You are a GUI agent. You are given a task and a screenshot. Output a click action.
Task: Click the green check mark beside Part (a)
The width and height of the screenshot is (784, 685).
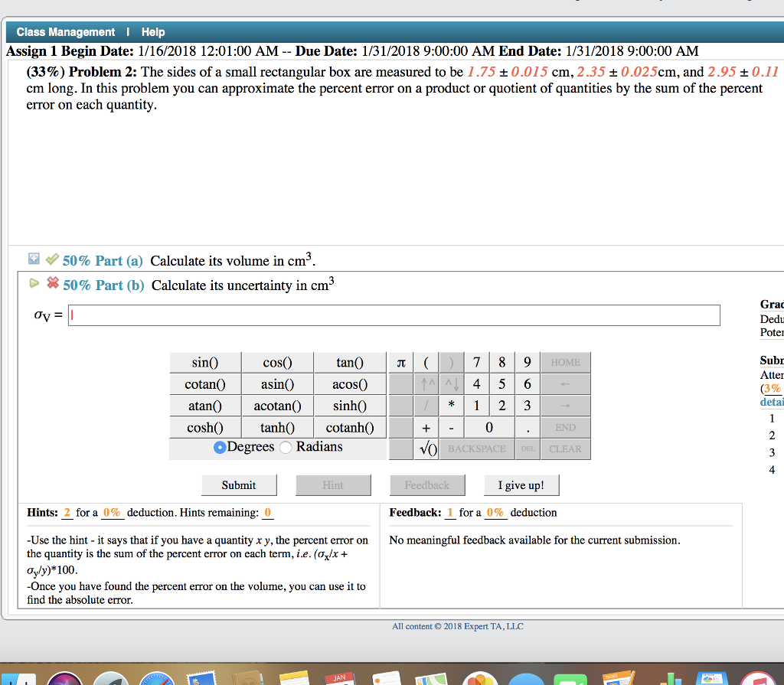[51, 260]
